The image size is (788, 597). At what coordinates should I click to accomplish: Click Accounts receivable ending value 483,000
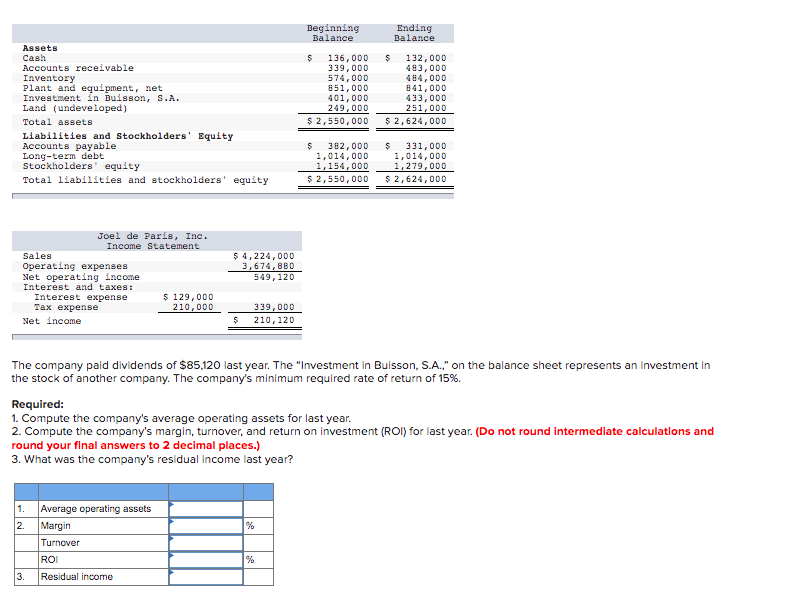coord(426,68)
